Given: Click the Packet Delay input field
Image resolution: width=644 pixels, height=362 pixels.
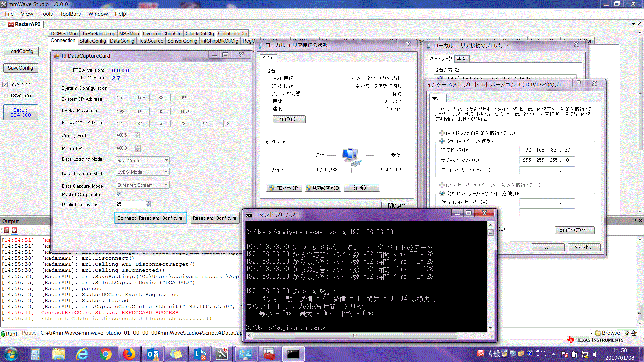Looking at the screenshot, I should click(x=131, y=204).
